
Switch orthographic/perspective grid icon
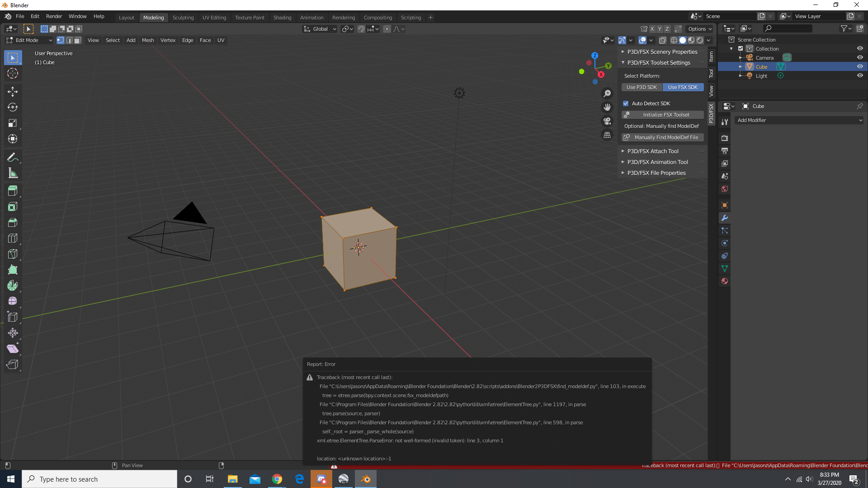click(607, 135)
